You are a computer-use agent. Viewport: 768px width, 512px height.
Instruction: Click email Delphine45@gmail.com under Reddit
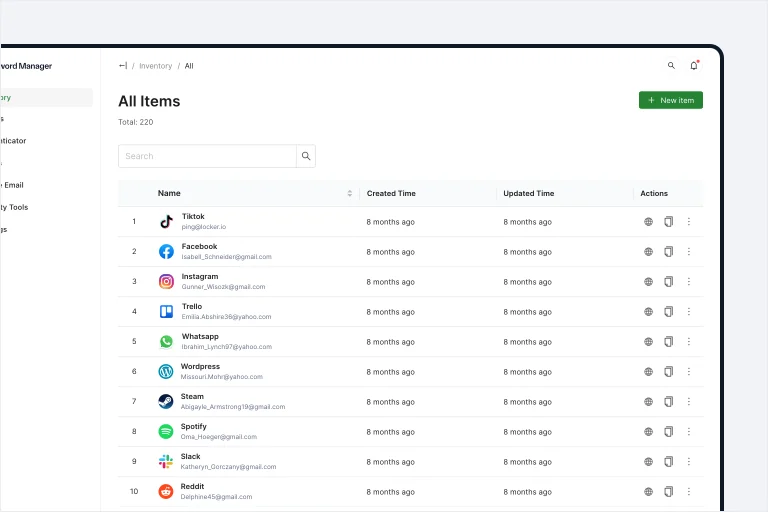[x=216, y=497]
